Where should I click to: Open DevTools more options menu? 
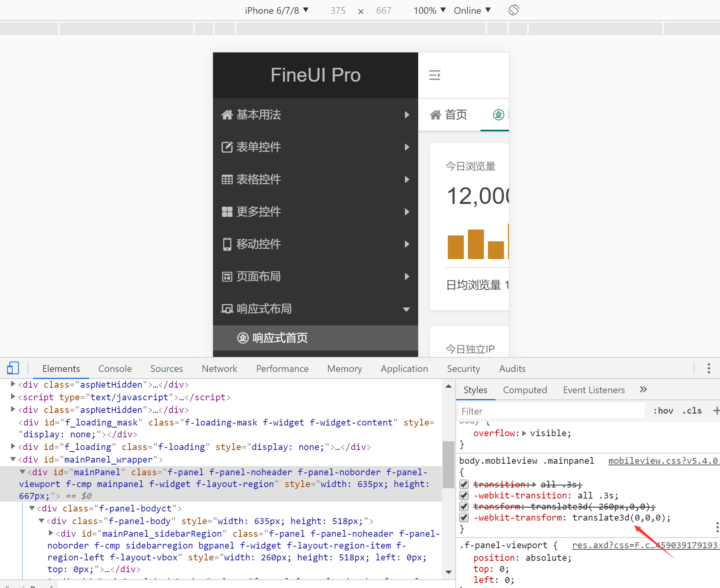709,368
